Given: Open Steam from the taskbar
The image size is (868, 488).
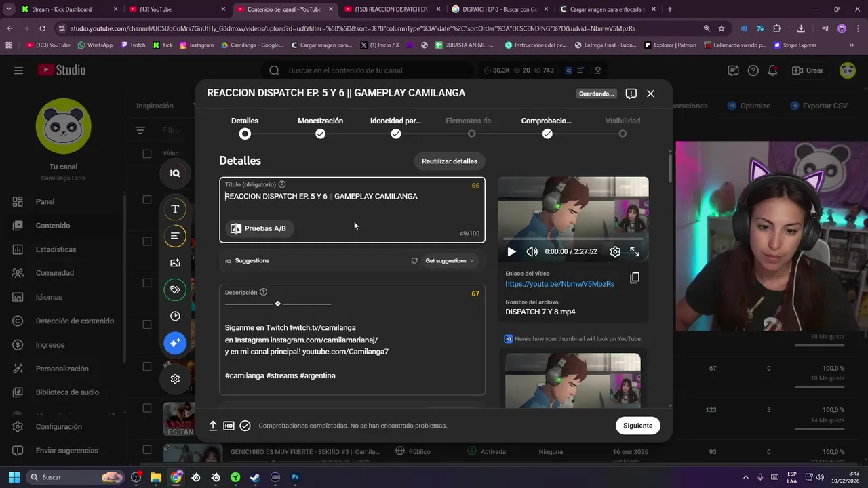Looking at the screenshot, I should (x=255, y=477).
